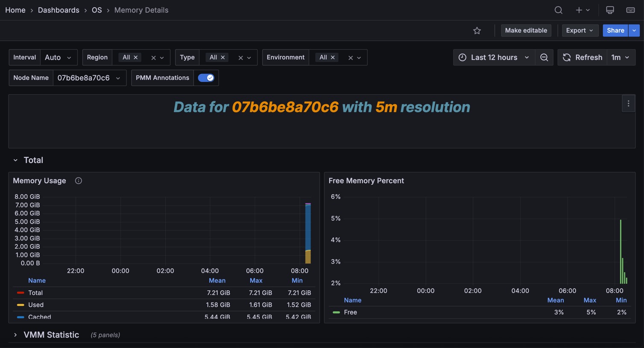Navigate to OS breadcrumb folder
This screenshot has width=644, height=348.
97,10
